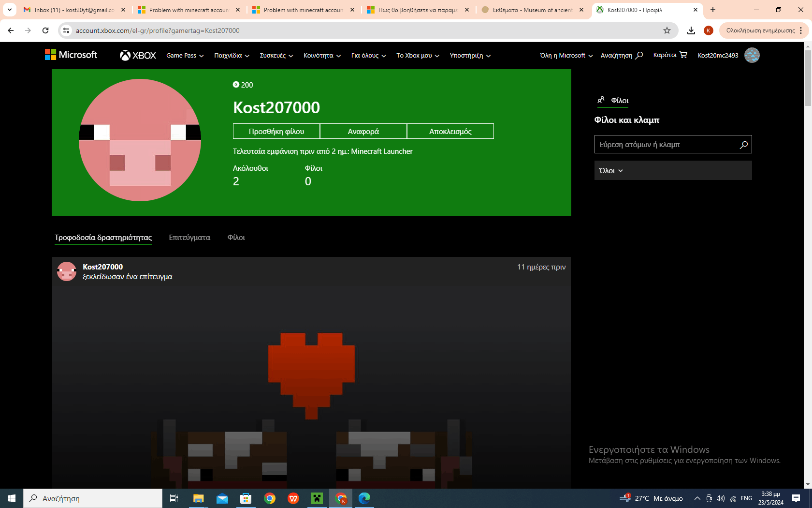Image resolution: width=812 pixels, height=508 pixels.
Task: Click the ENG language indicator
Action: pyautogui.click(x=746, y=498)
